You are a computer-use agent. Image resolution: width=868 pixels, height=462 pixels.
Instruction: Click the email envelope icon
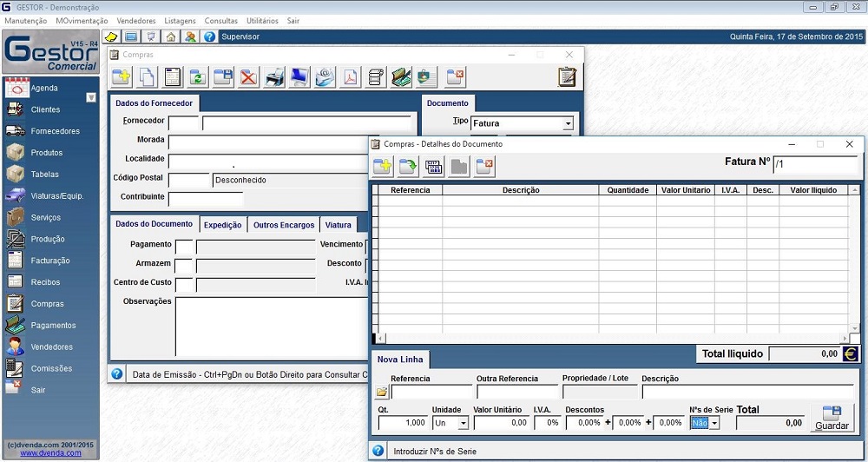[325, 77]
